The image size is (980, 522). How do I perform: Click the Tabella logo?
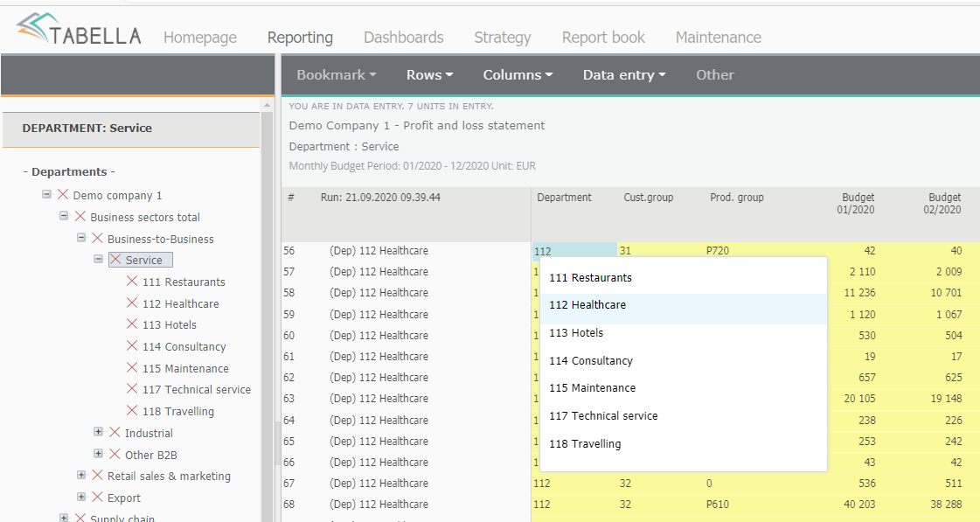(79, 30)
